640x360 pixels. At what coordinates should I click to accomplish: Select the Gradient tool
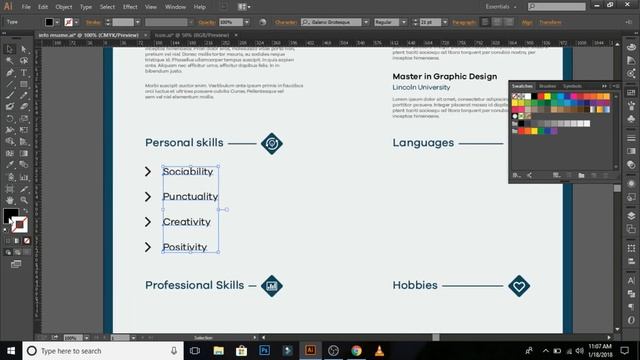pyautogui.click(x=24, y=153)
